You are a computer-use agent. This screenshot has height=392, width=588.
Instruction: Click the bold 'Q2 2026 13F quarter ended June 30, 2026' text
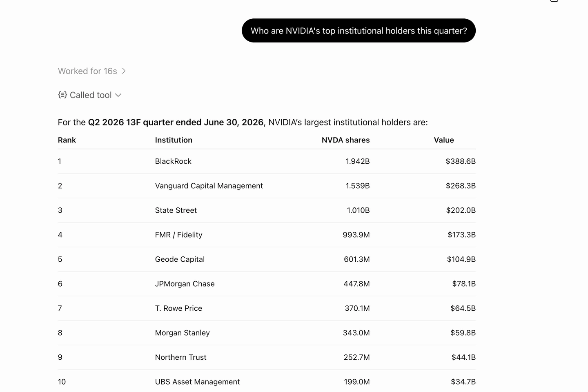176,122
